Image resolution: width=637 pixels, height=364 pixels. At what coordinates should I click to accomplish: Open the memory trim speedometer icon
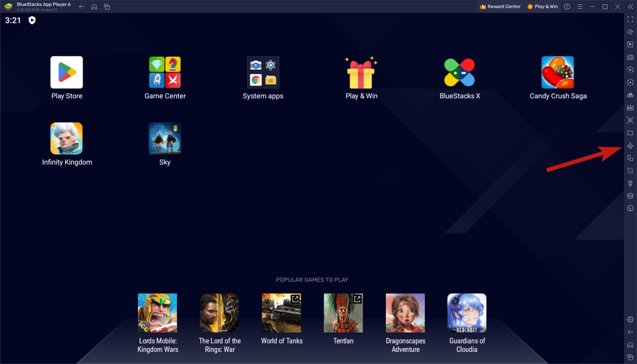(x=630, y=208)
